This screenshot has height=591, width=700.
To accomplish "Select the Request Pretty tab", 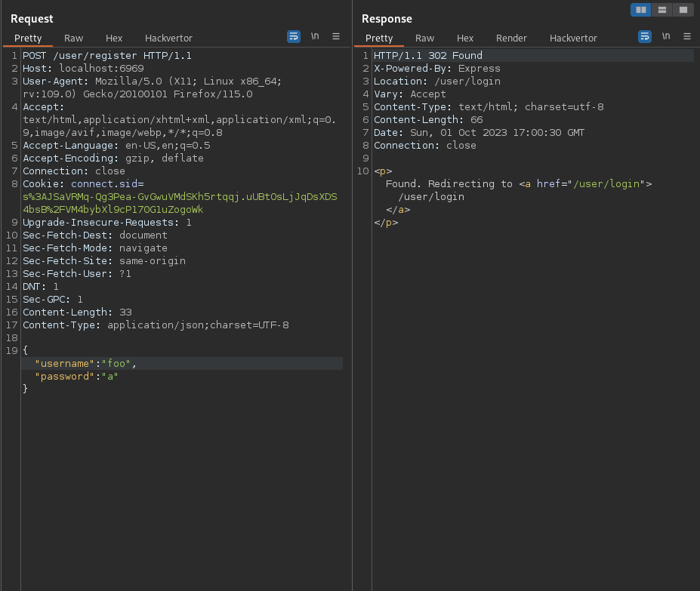I will (x=28, y=38).
